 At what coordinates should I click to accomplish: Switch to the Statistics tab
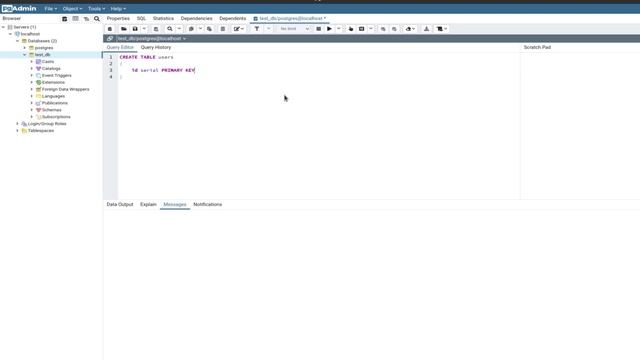[x=163, y=18]
